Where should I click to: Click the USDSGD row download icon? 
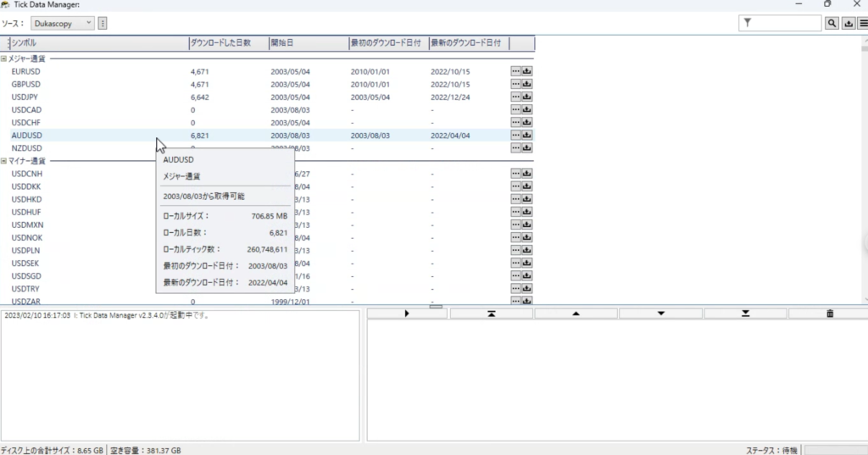click(527, 275)
